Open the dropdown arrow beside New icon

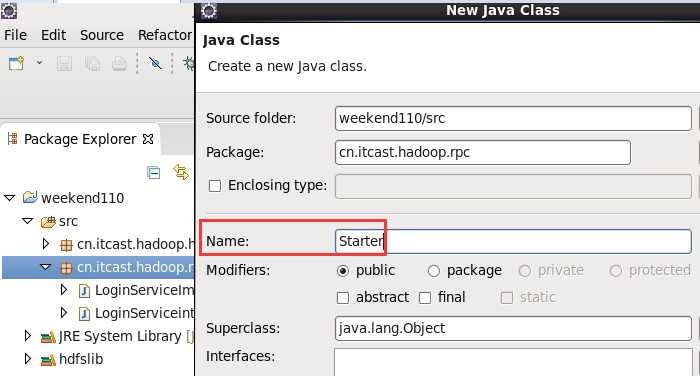tap(39, 63)
